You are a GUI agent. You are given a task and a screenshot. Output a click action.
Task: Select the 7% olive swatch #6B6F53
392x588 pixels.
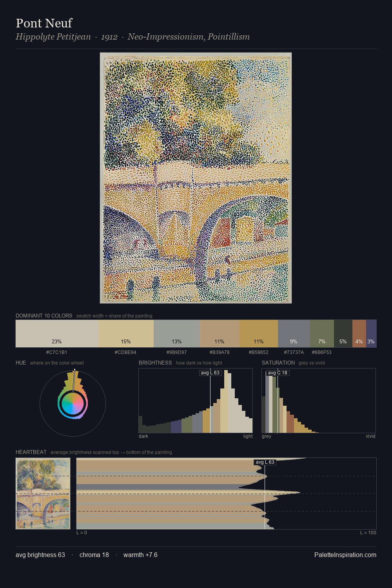[322, 334]
